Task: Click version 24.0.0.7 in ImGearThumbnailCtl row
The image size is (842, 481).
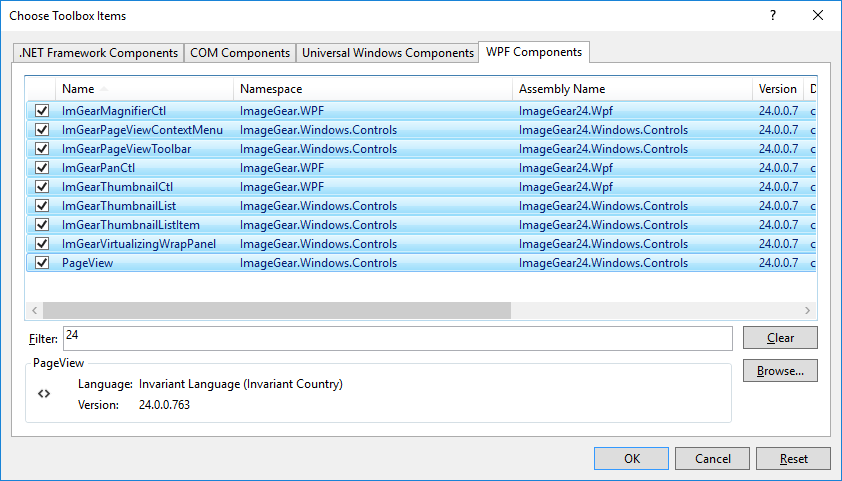Action: (x=779, y=187)
